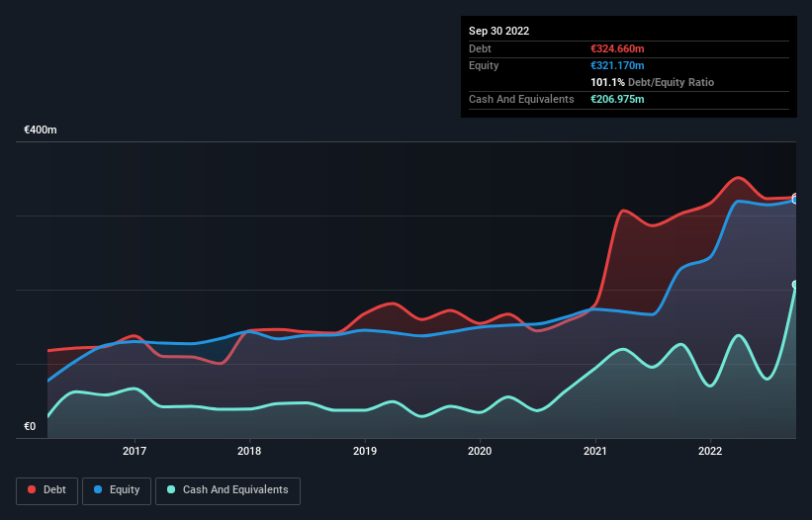Click the Sep 30 2022 tooltip date
812x520 pixels.
(499, 31)
